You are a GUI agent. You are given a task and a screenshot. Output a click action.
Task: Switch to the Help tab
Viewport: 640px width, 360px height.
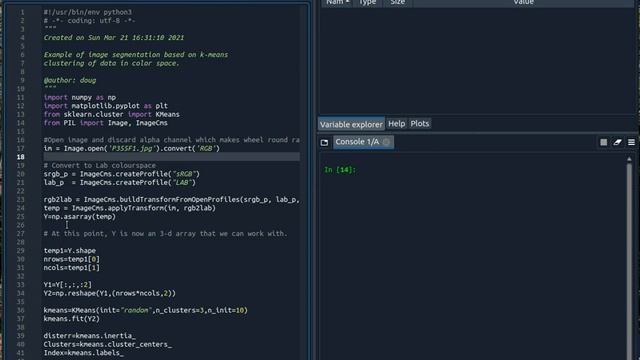[x=396, y=124]
